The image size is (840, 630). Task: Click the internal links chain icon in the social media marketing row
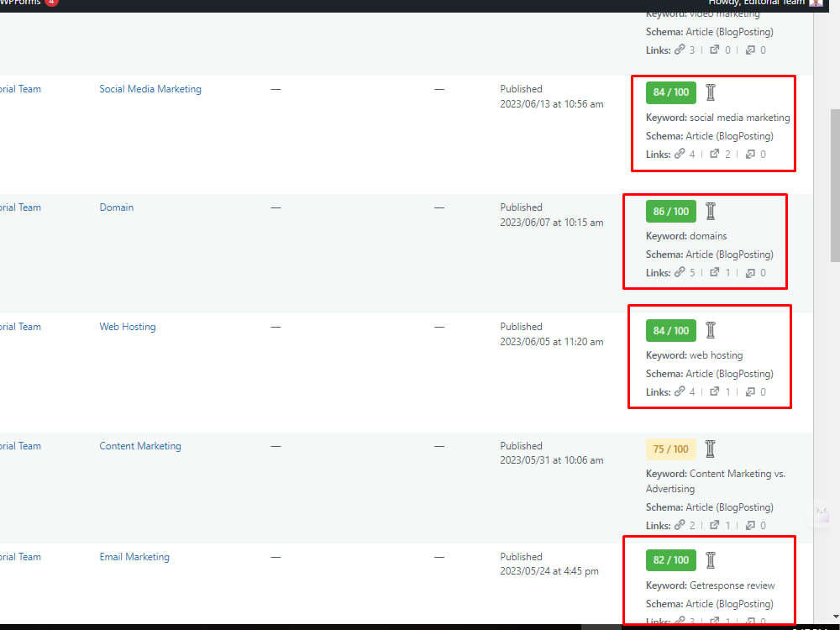point(680,154)
